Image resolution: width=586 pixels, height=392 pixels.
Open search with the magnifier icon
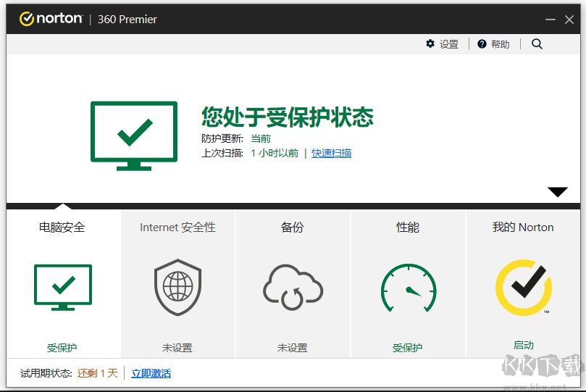pos(537,43)
